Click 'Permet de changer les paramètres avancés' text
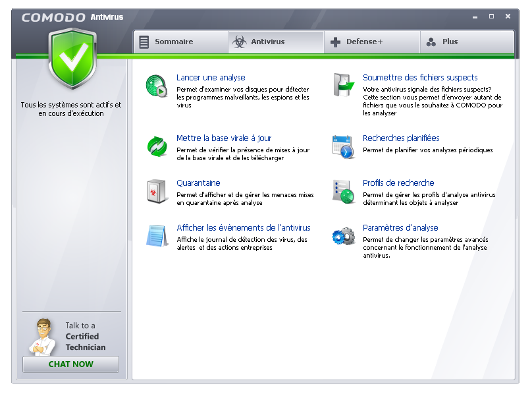The height and width of the screenshot is (400, 532). coord(425,248)
